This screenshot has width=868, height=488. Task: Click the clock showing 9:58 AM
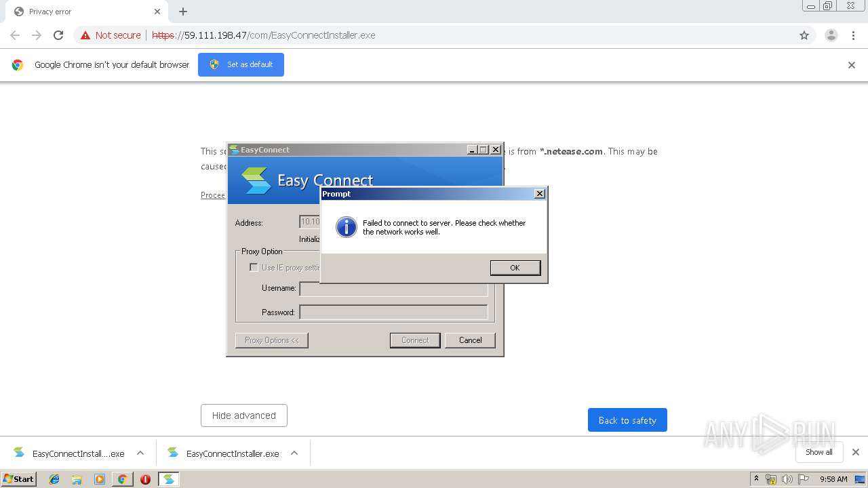(x=833, y=479)
